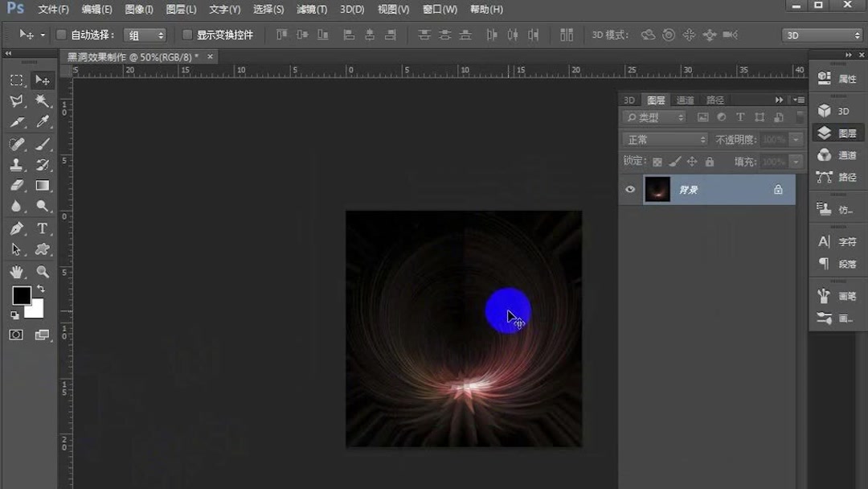Grab the Zoom tool

pyautogui.click(x=42, y=271)
